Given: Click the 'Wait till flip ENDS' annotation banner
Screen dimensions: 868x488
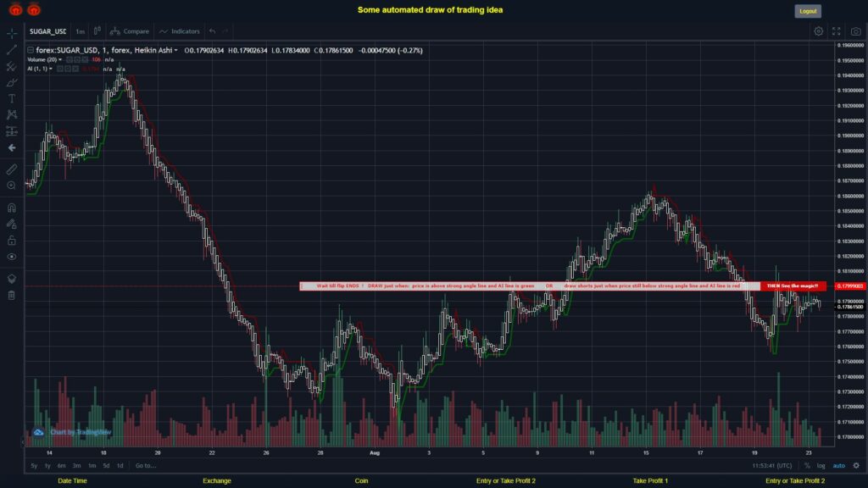Looking at the screenshot, I should click(x=530, y=286).
